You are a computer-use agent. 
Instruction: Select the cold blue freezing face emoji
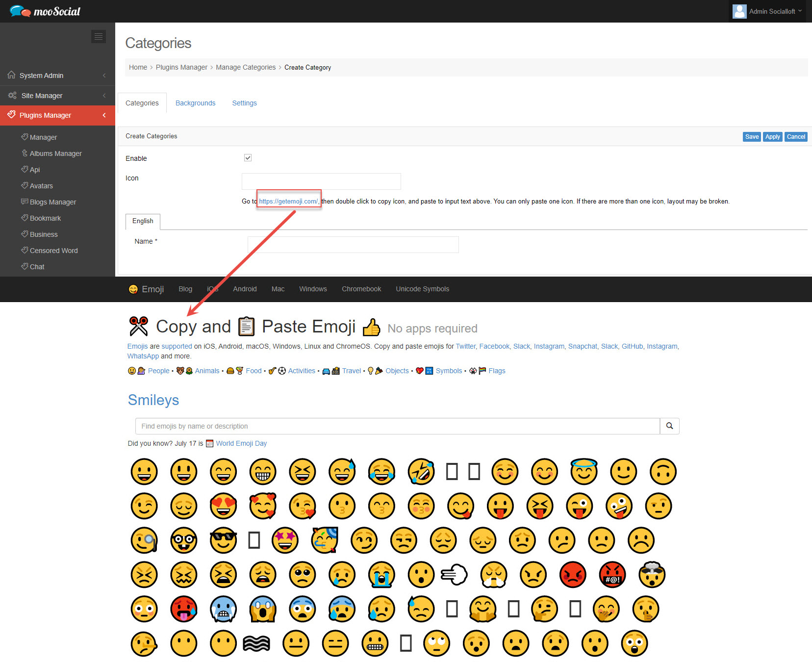223,609
